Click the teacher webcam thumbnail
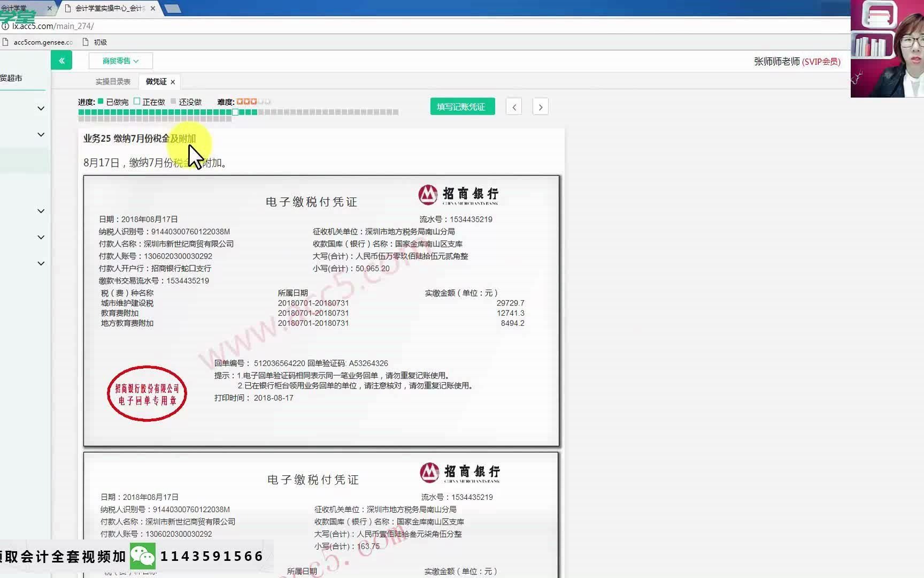The width and height of the screenshot is (924, 578). (x=887, y=49)
